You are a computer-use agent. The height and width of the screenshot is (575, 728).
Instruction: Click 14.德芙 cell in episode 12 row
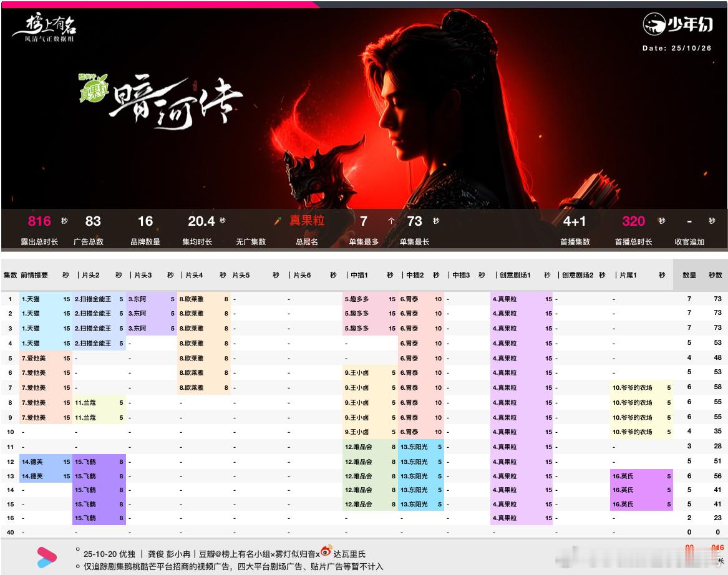pos(46,461)
